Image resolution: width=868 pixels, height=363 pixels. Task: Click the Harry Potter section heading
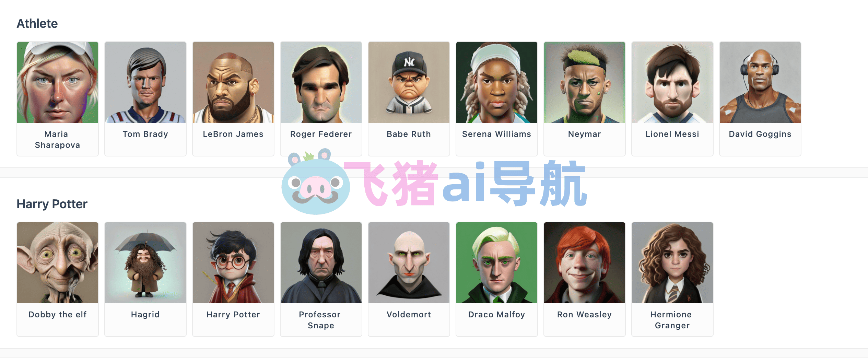coord(52,204)
